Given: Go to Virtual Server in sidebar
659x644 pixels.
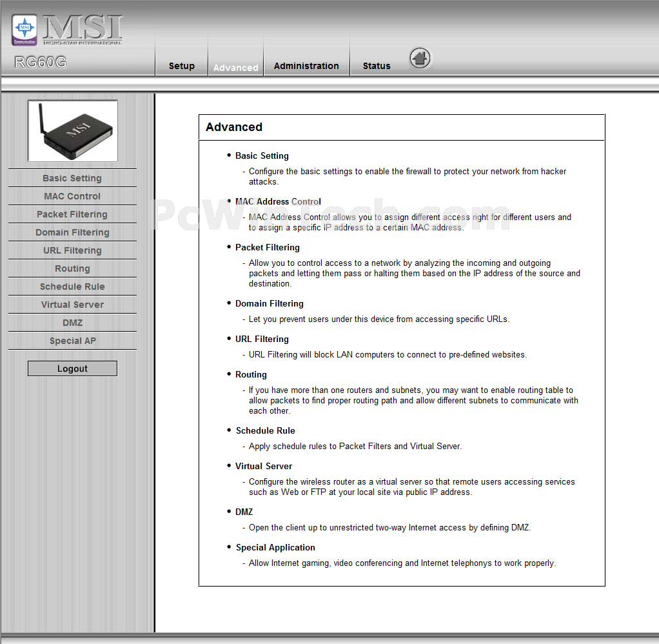Looking at the screenshot, I should [x=72, y=305].
